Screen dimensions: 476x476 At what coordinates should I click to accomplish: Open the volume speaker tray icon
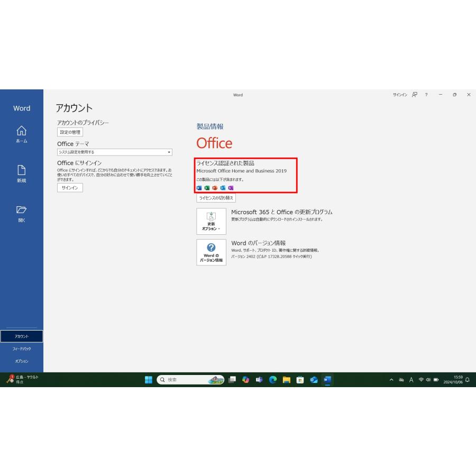coord(428,380)
